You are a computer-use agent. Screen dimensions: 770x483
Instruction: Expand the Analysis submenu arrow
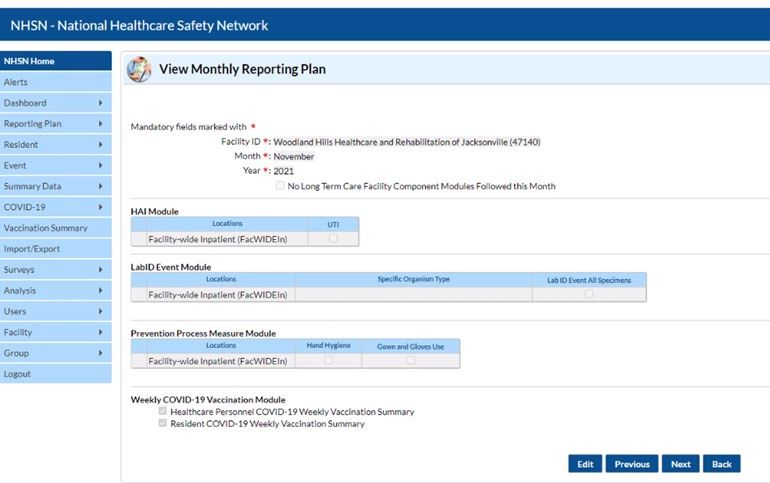pos(100,291)
